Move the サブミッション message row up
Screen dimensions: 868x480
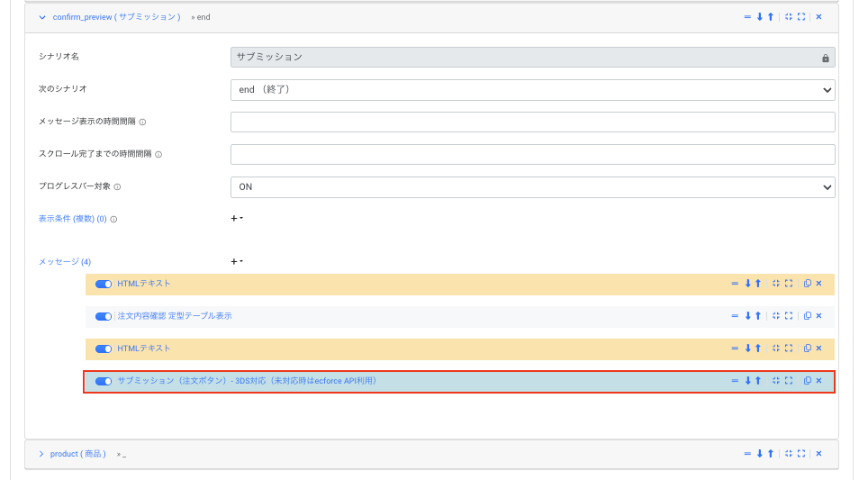758,381
